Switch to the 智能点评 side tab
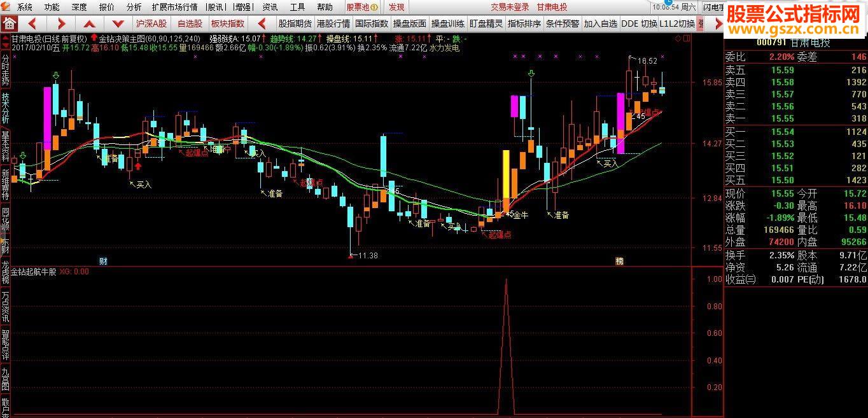The height and width of the screenshot is (418, 868). [x=5, y=345]
